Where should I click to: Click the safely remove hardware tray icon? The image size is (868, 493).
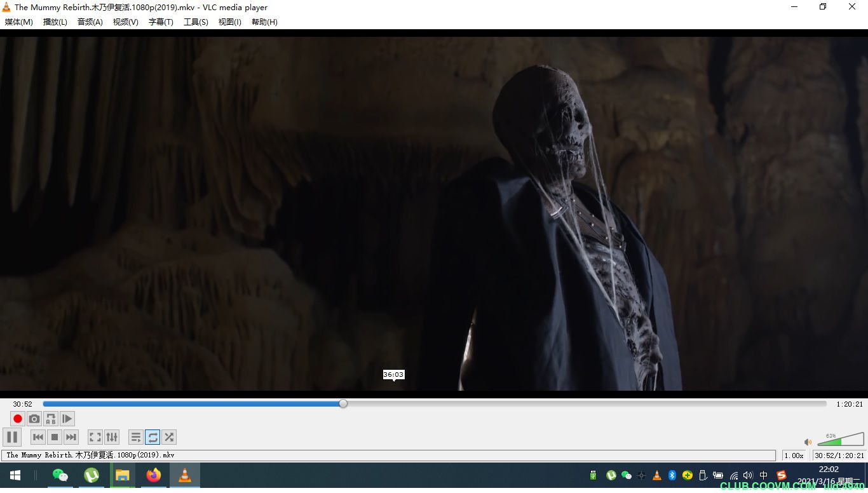coord(703,475)
